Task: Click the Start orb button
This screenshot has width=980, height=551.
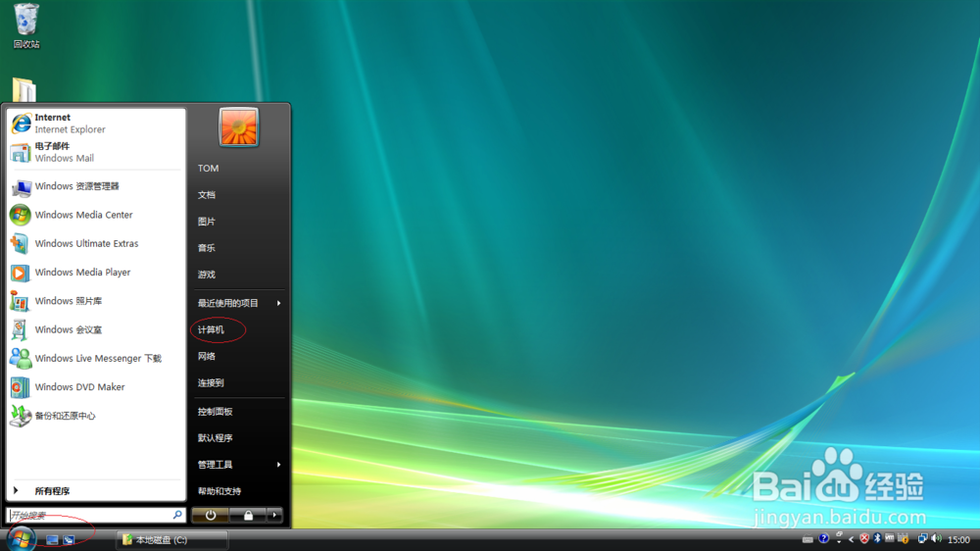Action: 21,538
